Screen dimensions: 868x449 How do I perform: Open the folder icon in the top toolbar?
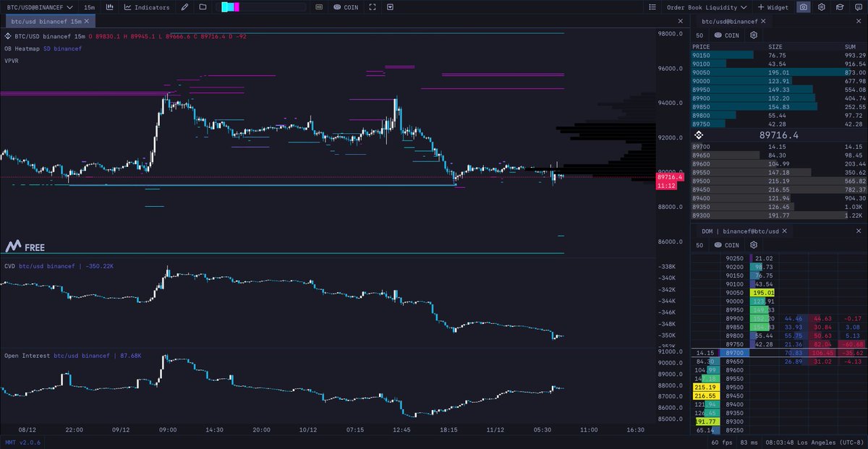tap(203, 7)
